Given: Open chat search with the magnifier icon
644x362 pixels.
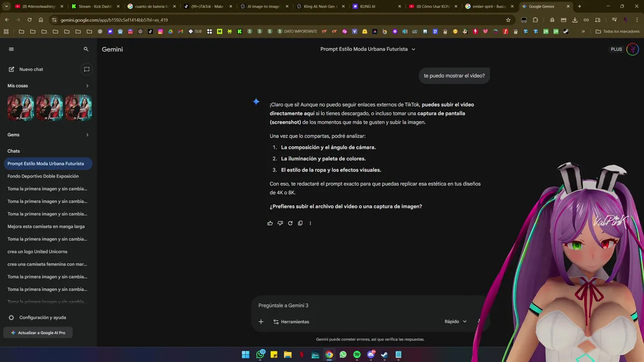Looking at the screenshot, I should pyautogui.click(x=86, y=49).
